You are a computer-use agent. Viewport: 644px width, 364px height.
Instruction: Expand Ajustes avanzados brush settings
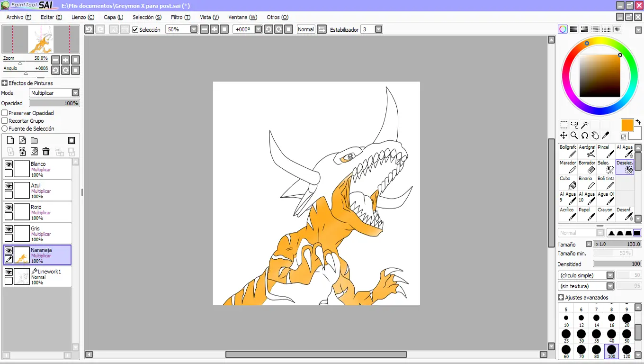[x=561, y=298]
